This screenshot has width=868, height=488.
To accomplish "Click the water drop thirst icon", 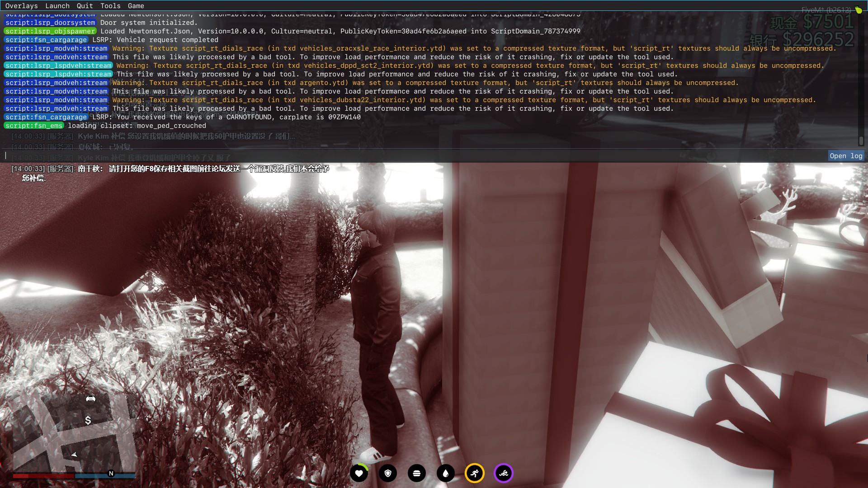I will (x=446, y=474).
